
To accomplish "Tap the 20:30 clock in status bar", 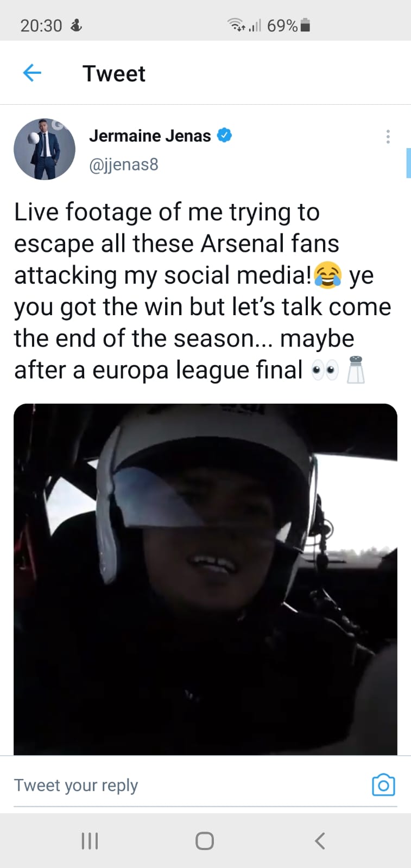I will (41, 25).
